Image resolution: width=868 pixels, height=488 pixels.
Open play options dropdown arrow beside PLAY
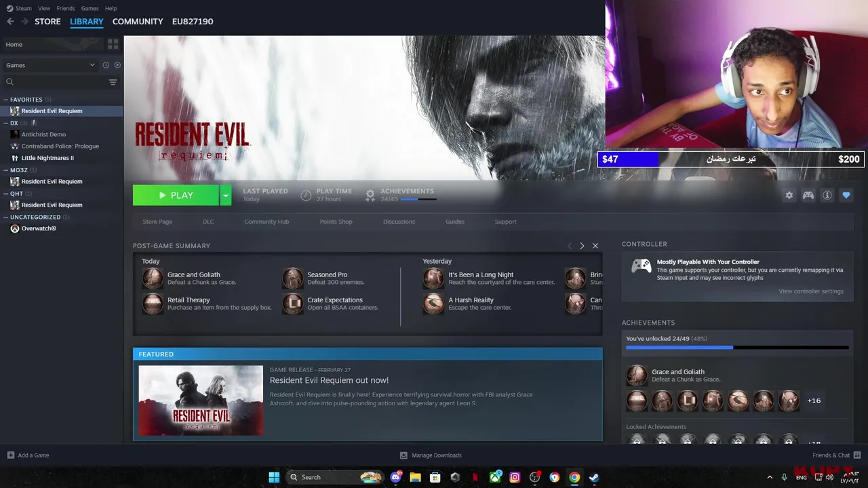pyautogui.click(x=226, y=195)
